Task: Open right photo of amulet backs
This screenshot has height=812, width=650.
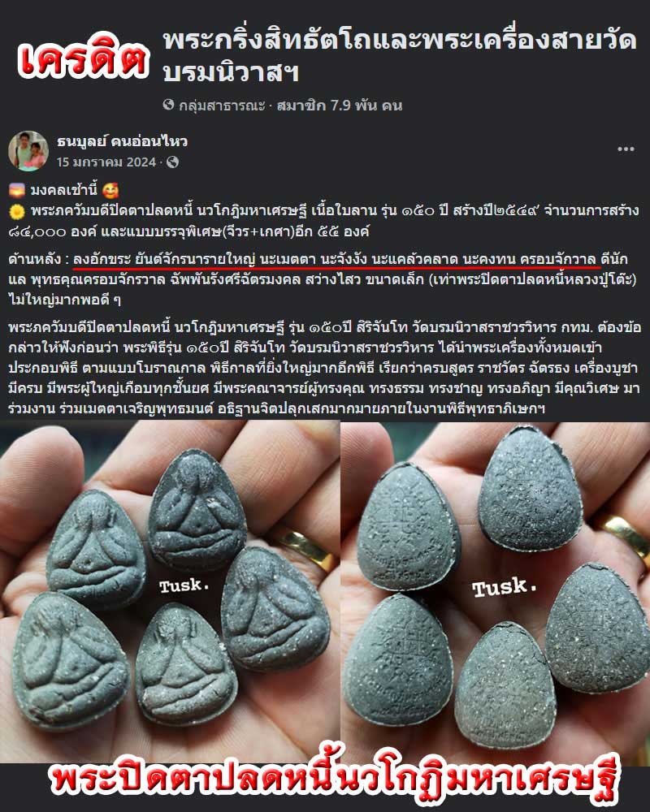Action: coord(496,593)
